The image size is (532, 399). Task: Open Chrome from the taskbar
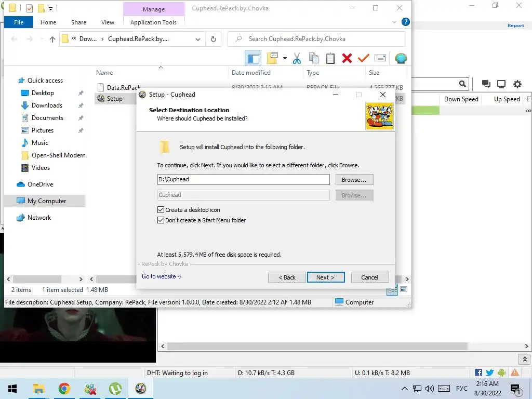point(64,389)
